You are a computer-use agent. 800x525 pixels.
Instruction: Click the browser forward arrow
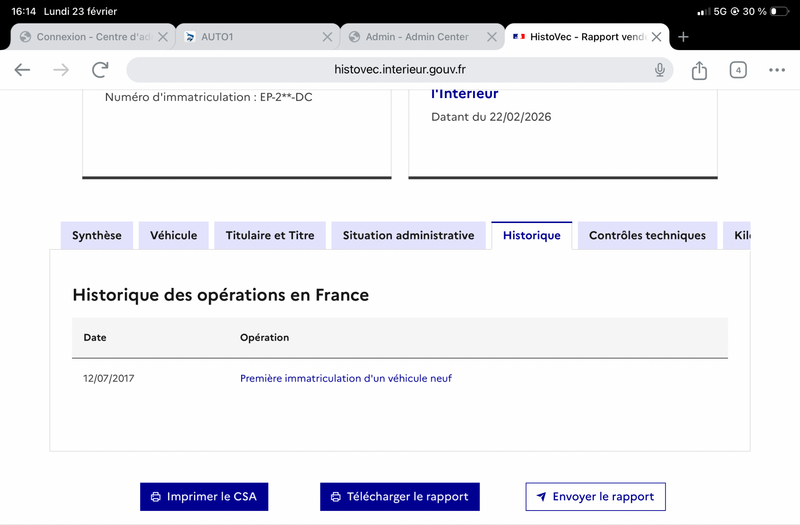pyautogui.click(x=61, y=70)
